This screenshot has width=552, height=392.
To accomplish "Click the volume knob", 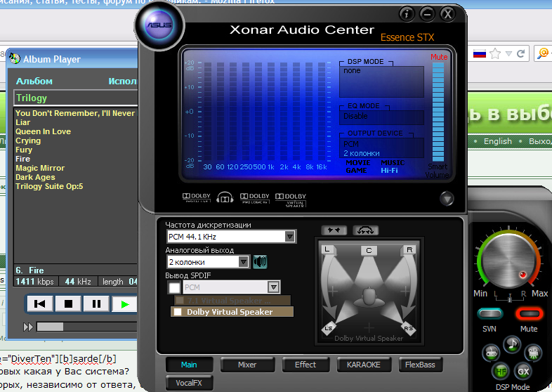I will [508, 261].
